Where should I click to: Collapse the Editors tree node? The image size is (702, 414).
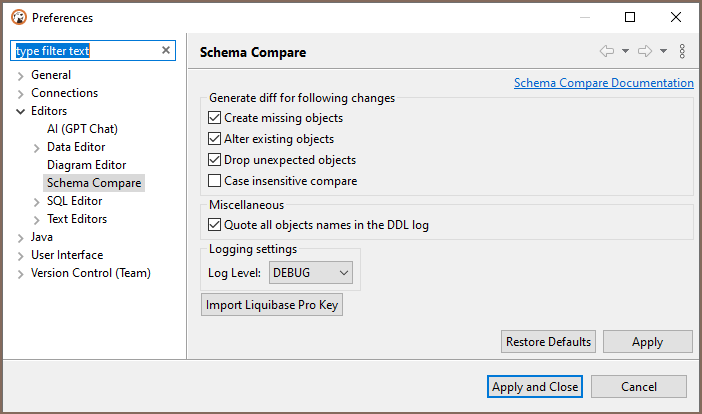pyautogui.click(x=21, y=111)
